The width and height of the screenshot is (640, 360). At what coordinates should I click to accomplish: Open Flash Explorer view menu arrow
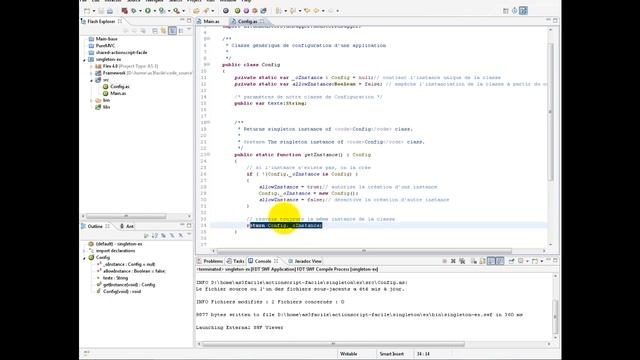pyautogui.click(x=189, y=30)
